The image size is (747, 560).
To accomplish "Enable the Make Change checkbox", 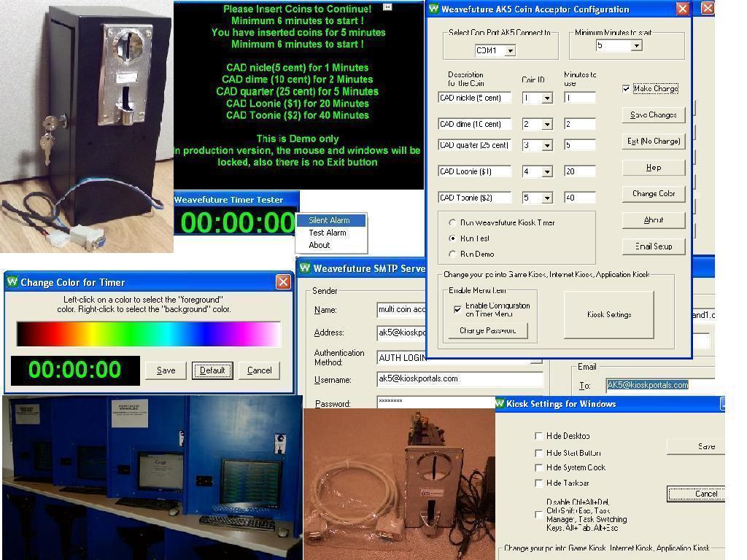I will tap(626, 89).
